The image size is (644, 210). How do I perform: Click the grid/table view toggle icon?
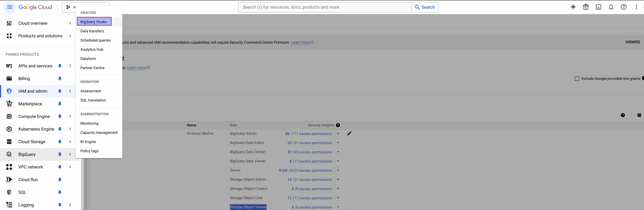[x=639, y=115]
